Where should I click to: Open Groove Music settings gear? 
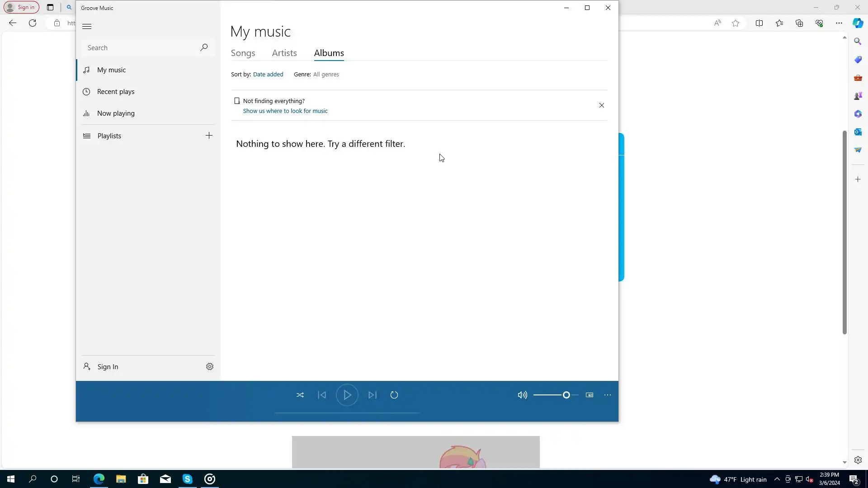point(210,366)
